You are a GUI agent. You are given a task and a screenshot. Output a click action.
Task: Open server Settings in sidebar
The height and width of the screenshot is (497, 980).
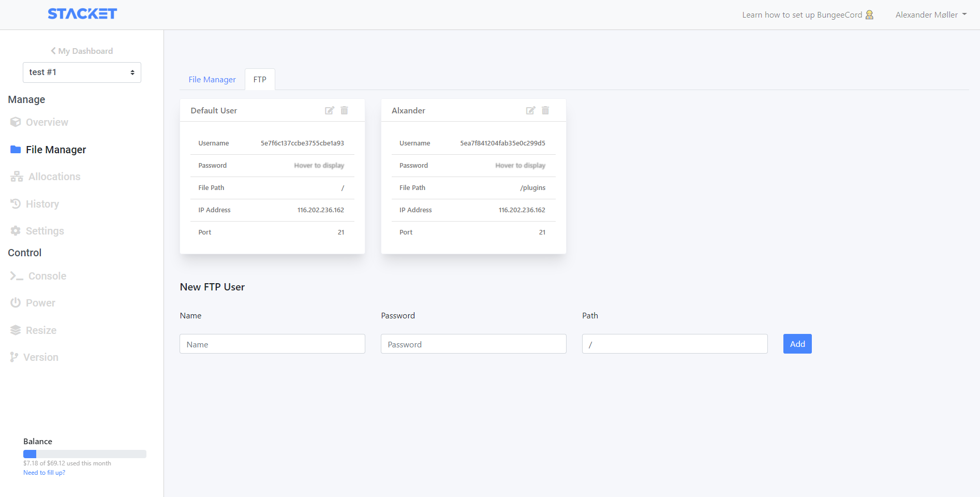coord(44,231)
